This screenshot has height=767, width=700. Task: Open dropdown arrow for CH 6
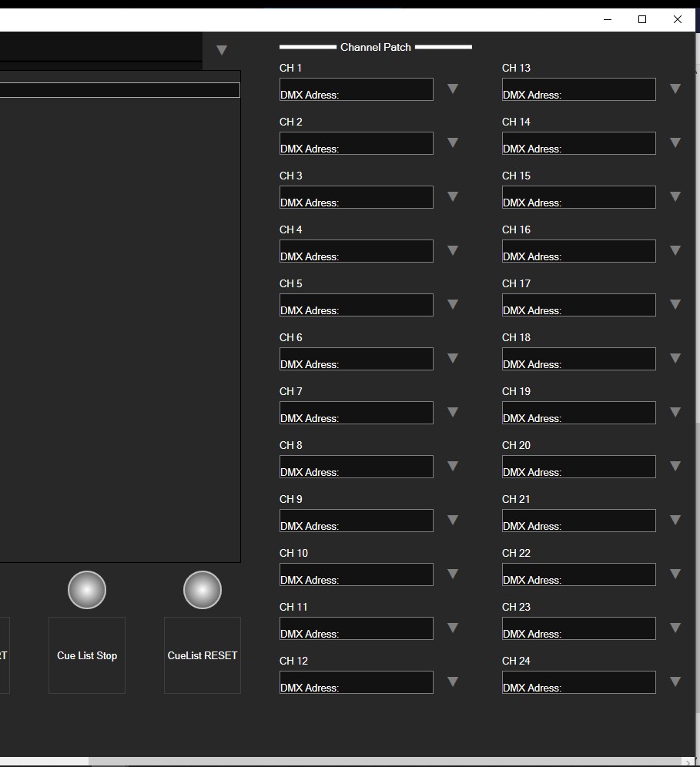coord(453,359)
